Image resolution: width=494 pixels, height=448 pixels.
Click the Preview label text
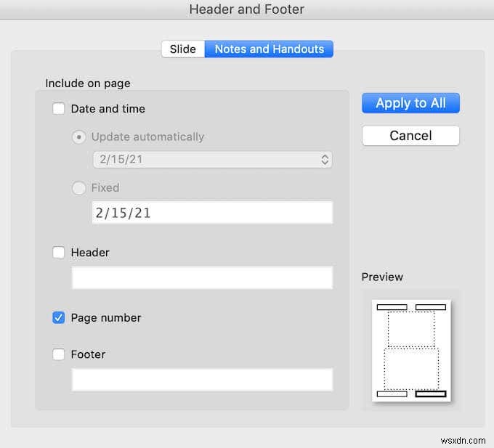click(382, 277)
